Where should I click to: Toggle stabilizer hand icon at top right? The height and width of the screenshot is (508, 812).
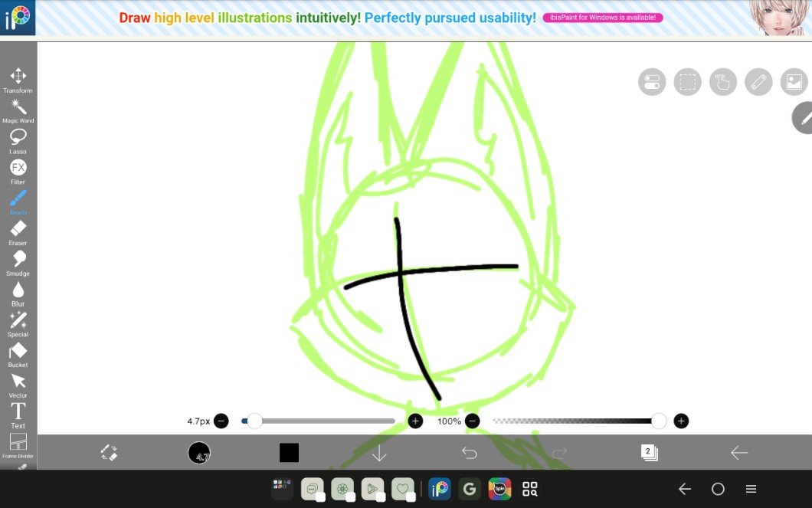722,82
